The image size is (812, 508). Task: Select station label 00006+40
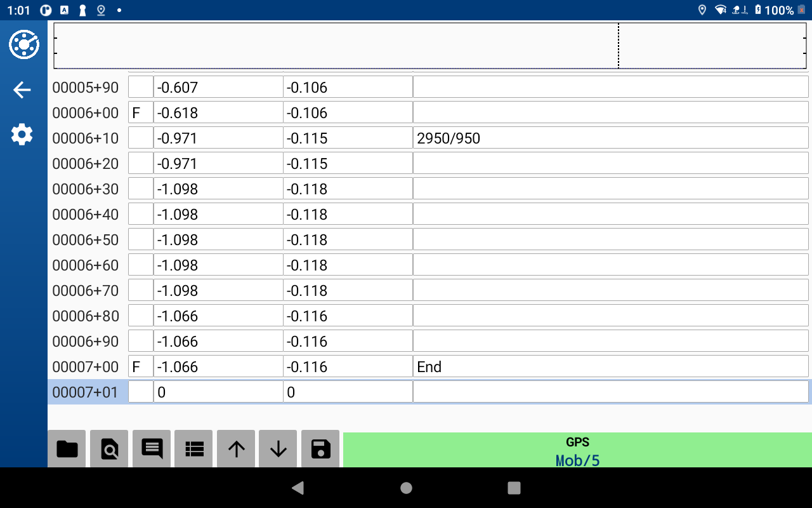pos(86,215)
